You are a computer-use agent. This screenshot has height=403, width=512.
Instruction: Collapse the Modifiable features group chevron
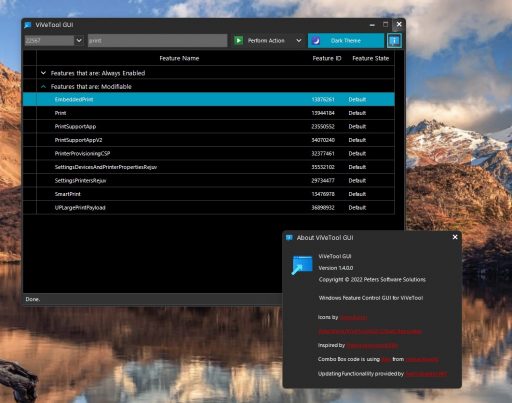(x=43, y=86)
